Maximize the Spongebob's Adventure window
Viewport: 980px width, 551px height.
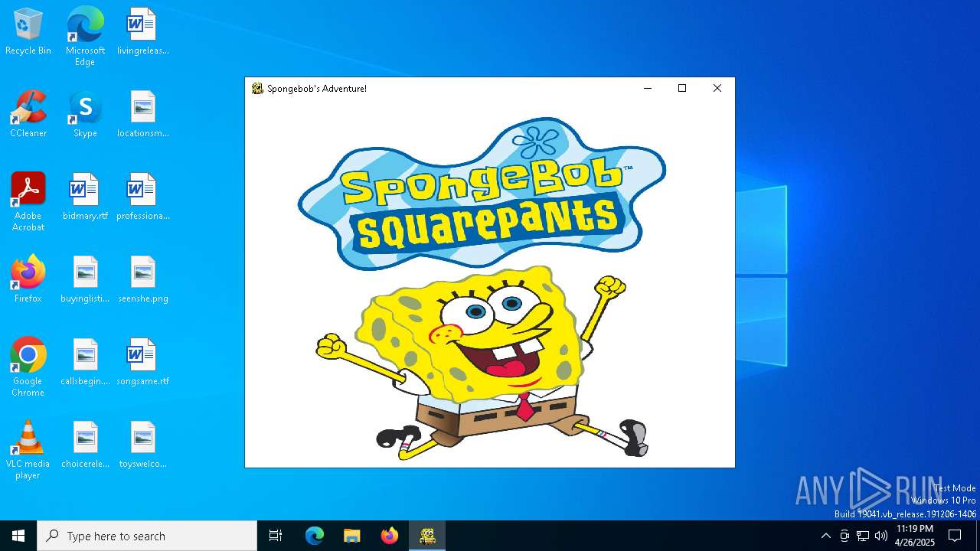point(682,88)
